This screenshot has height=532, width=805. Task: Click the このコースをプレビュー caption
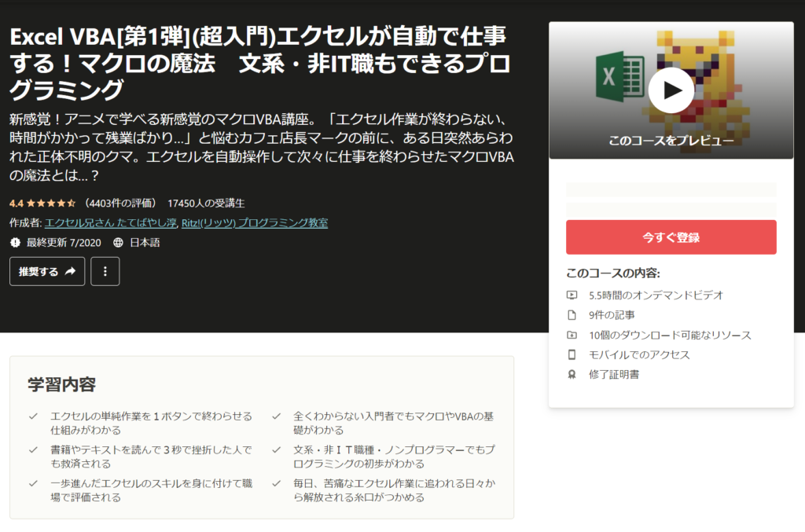(x=671, y=141)
